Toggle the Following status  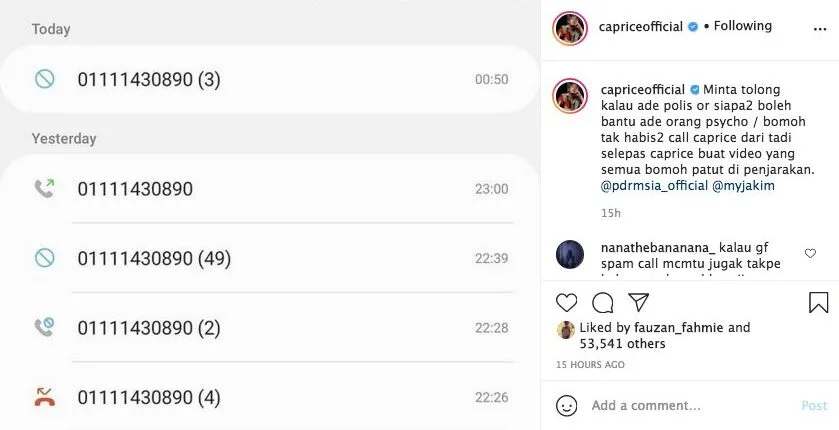741,26
